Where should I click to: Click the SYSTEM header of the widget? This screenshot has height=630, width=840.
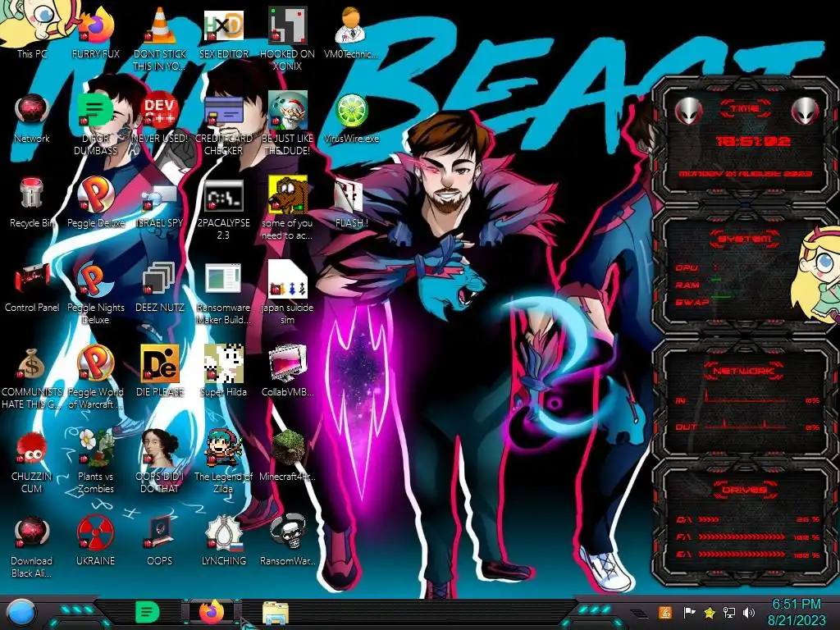coord(745,239)
